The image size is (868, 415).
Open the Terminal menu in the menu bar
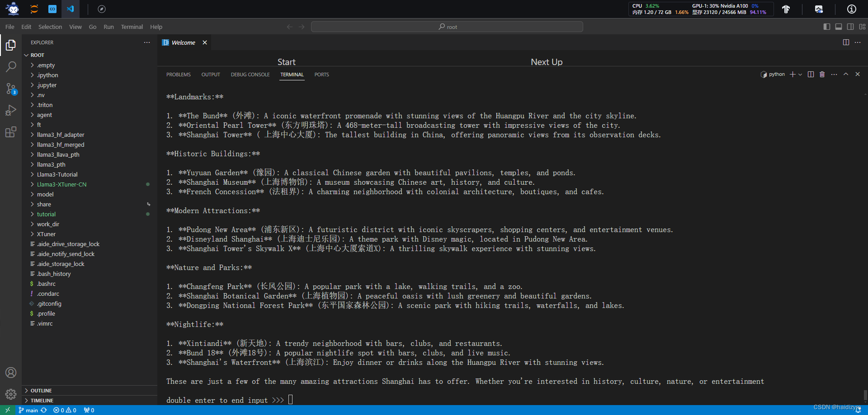pos(132,27)
